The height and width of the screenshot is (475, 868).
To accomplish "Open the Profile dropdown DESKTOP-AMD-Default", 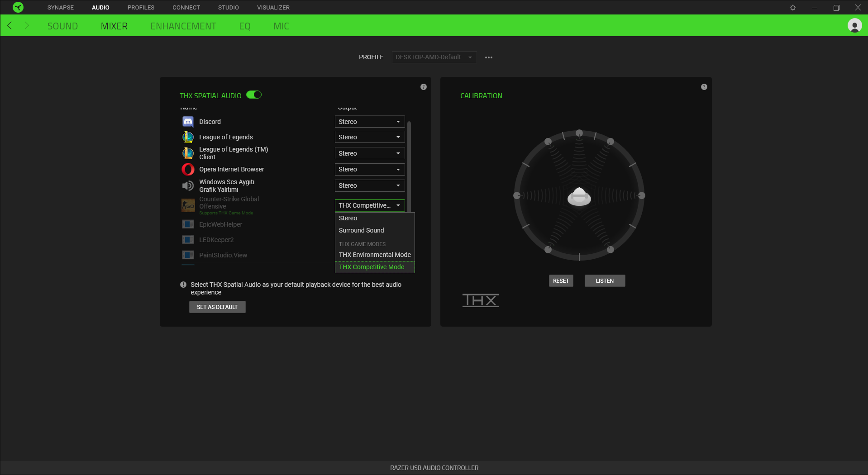I will click(x=434, y=57).
